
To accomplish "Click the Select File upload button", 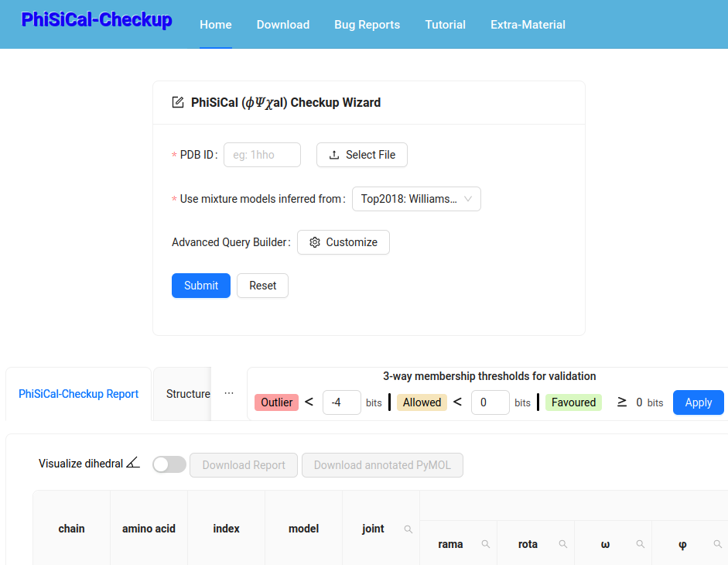I will pos(362,155).
